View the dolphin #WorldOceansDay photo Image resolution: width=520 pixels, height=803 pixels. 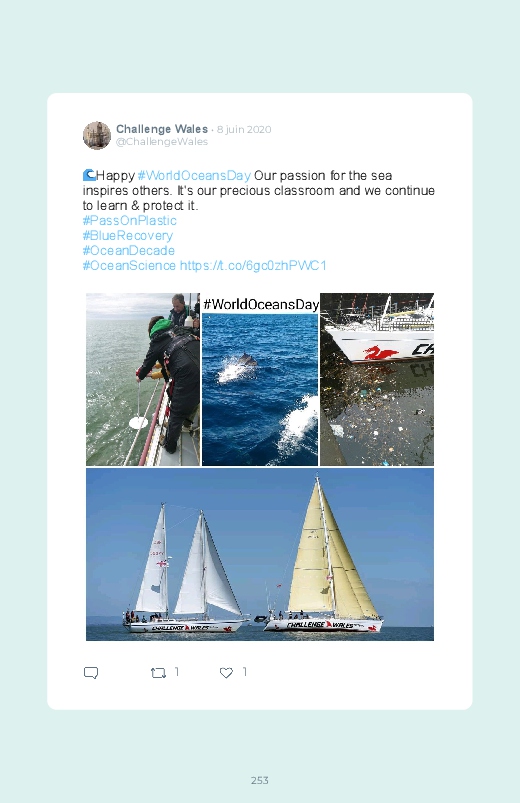point(260,379)
